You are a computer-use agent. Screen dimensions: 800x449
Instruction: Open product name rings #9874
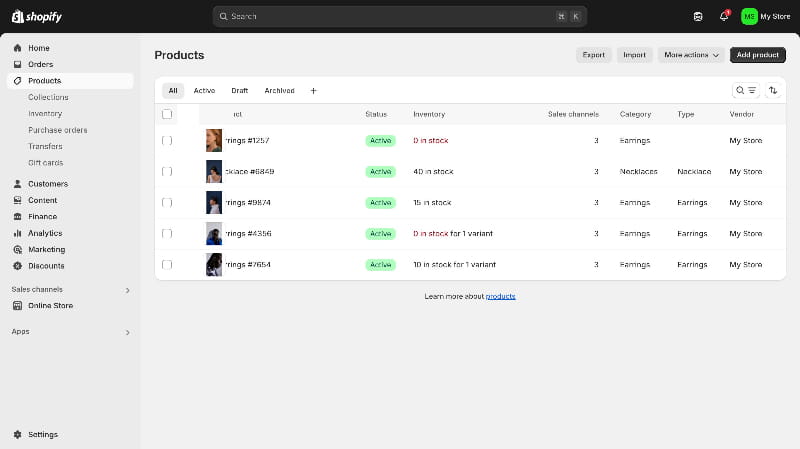point(248,203)
